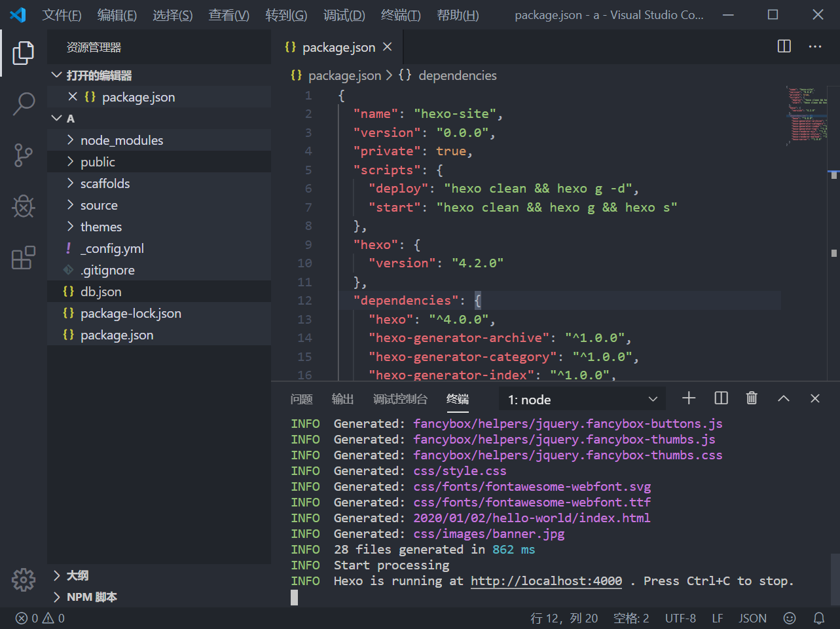Open the Debug view icon
The image size is (840, 629).
[24, 206]
